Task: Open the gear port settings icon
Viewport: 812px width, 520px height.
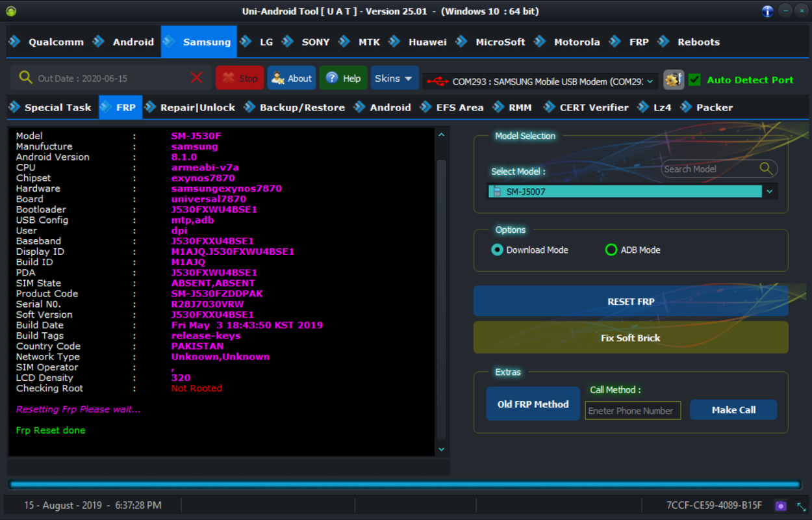Action: click(674, 79)
